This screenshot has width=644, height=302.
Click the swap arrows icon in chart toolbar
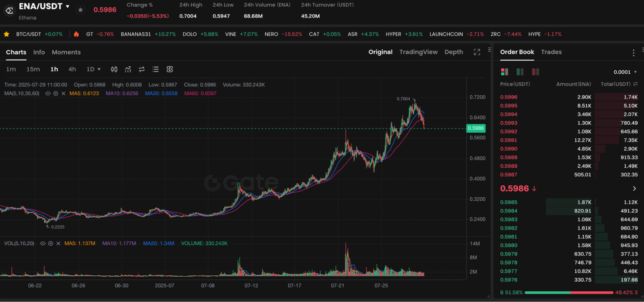tap(141, 69)
